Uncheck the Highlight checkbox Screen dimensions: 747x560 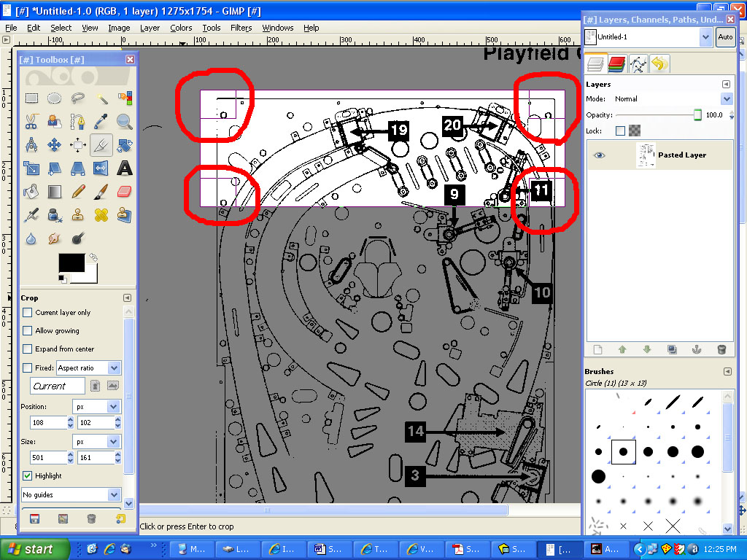click(x=28, y=475)
